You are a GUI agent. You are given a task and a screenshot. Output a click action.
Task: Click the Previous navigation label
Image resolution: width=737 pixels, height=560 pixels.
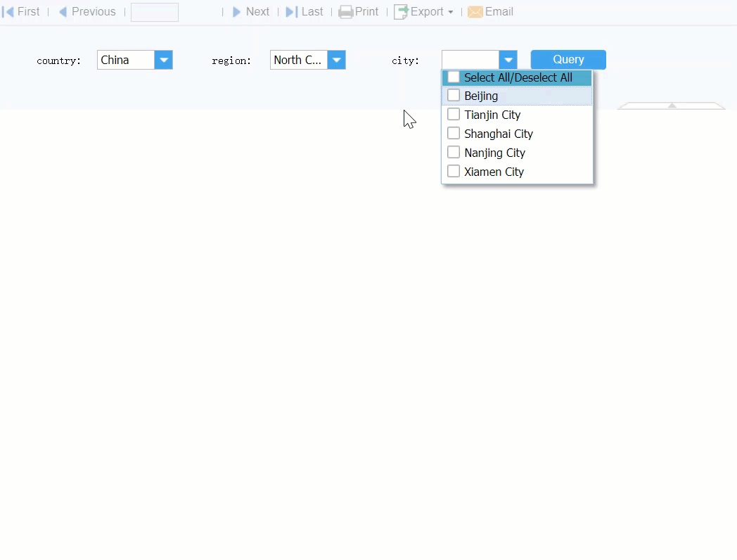(x=92, y=11)
